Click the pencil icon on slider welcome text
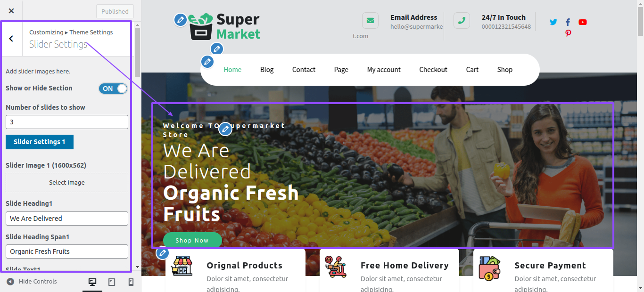The width and height of the screenshot is (644, 292). pyautogui.click(x=225, y=129)
